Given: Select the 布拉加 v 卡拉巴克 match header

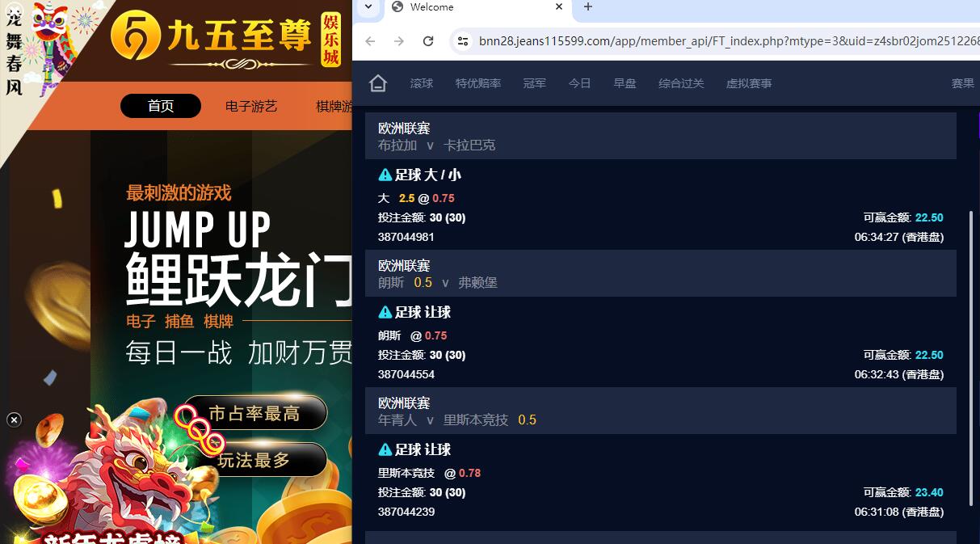Looking at the screenshot, I should (661, 136).
